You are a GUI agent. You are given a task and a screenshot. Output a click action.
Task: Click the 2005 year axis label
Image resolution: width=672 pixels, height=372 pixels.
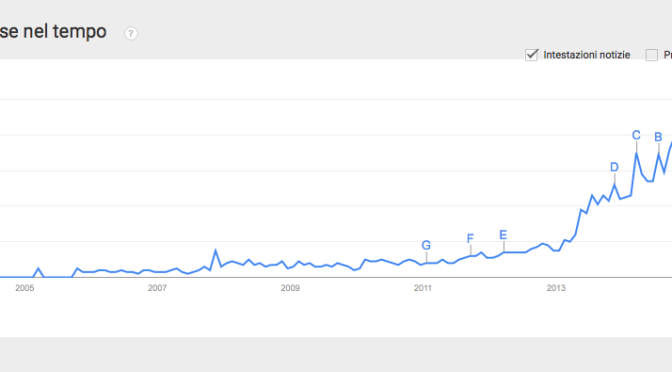click(x=24, y=288)
